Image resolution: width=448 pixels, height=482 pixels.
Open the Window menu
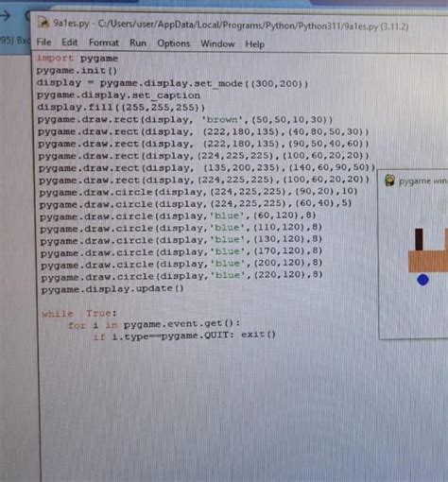pos(217,43)
